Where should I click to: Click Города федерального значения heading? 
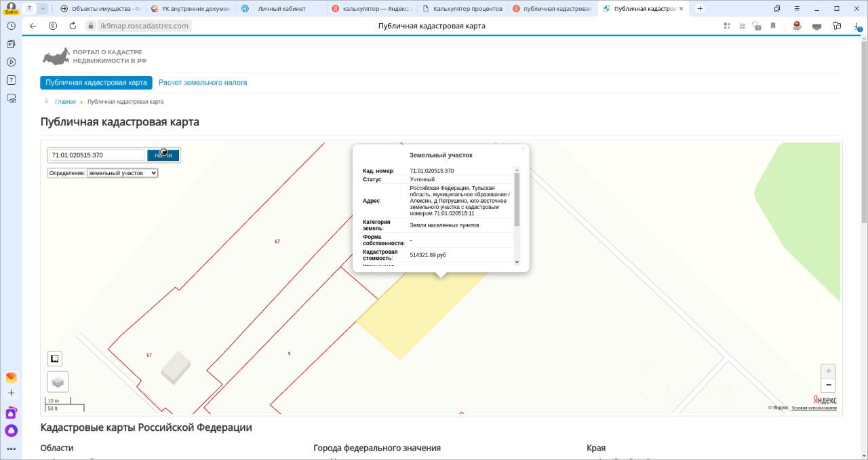pos(377,448)
